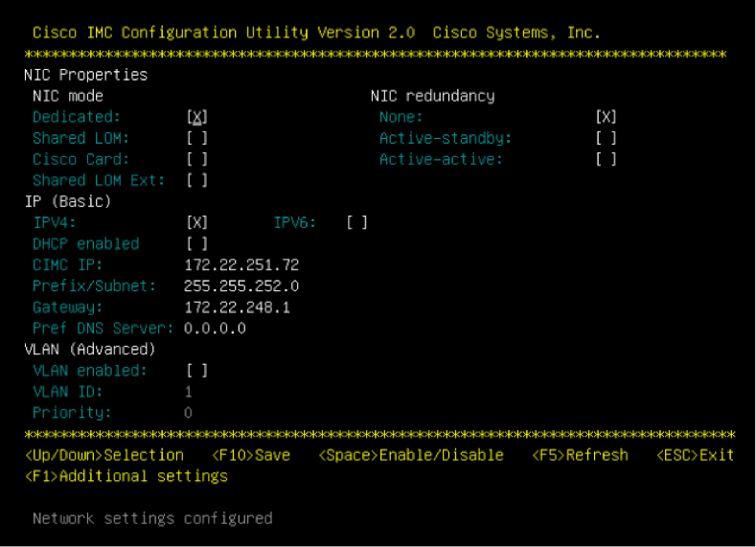756x547 pixels.
Task: Click the Priority value field
Action: [188, 413]
